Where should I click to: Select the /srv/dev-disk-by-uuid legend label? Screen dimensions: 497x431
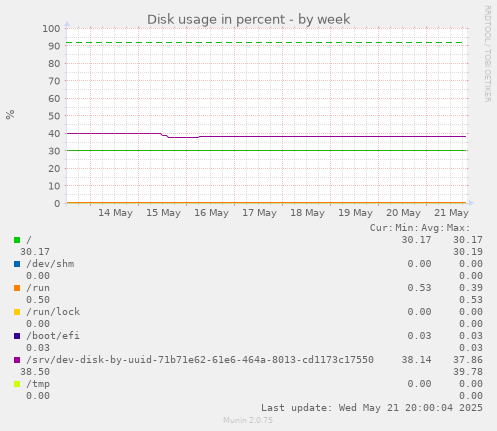(200, 360)
